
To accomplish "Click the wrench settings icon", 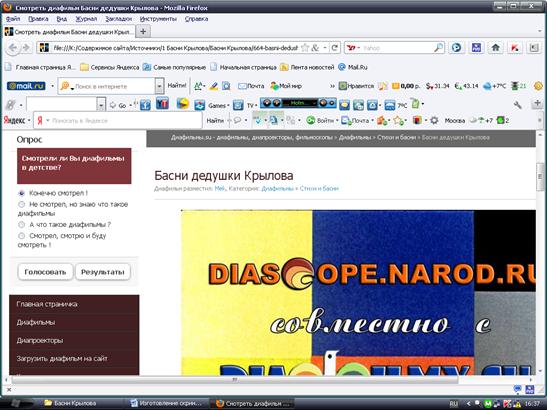I will coord(517,104).
